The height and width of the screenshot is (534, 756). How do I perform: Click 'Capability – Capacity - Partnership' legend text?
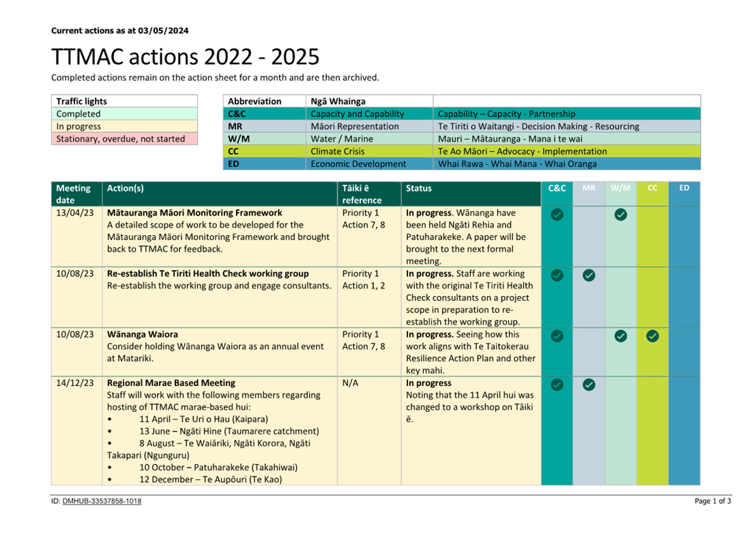(506, 114)
